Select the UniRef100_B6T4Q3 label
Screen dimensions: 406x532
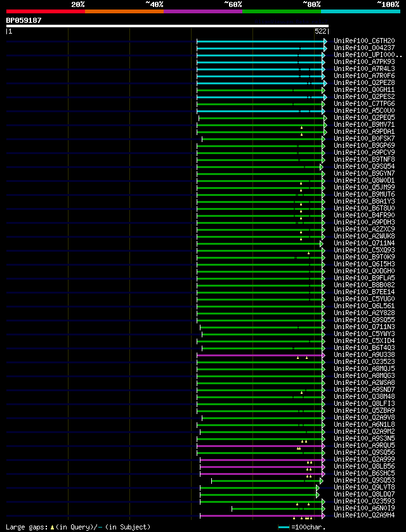pyautogui.click(x=364, y=347)
